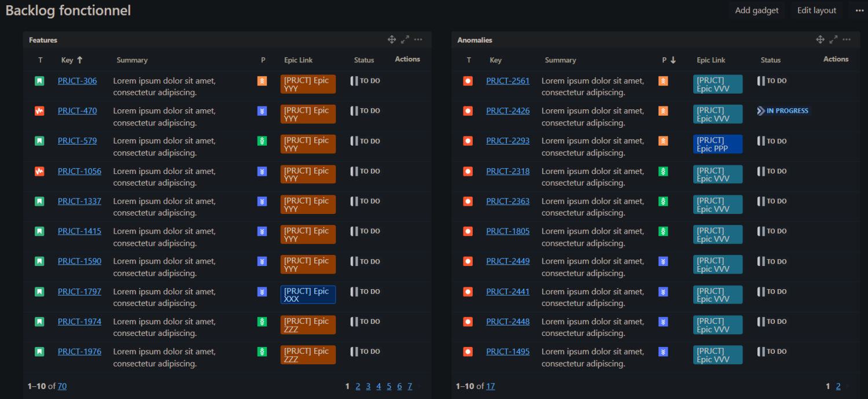Screen dimensions: 868x399
Task: Click the bug type icon for PRJCT-2561
Action: (x=468, y=81)
